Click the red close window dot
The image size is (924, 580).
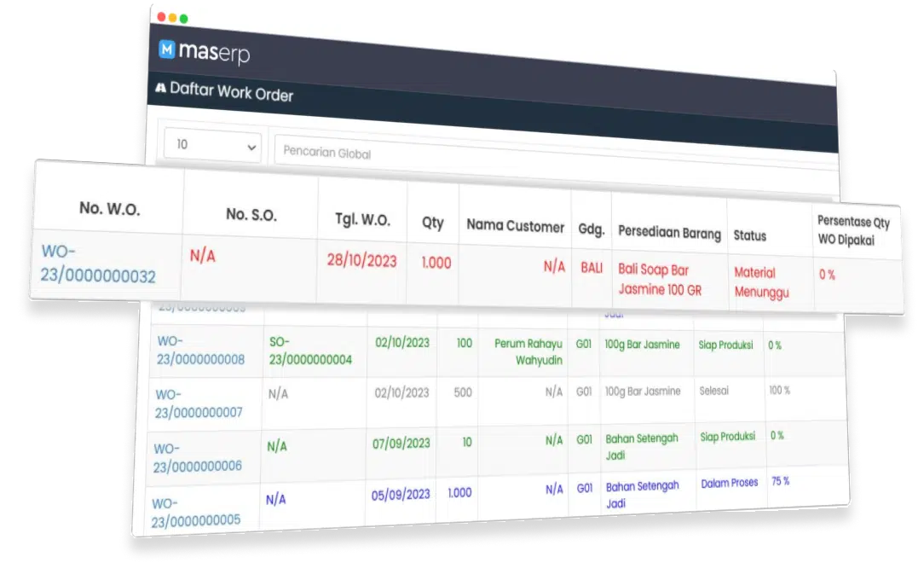[161, 16]
